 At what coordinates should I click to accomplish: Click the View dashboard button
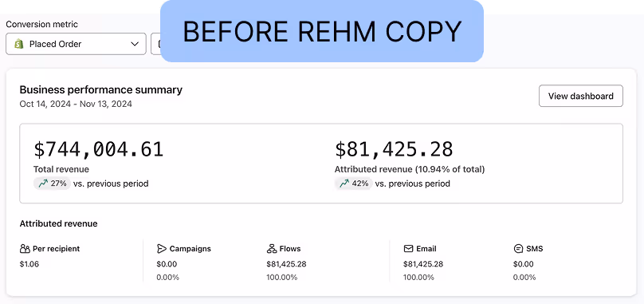pos(581,96)
